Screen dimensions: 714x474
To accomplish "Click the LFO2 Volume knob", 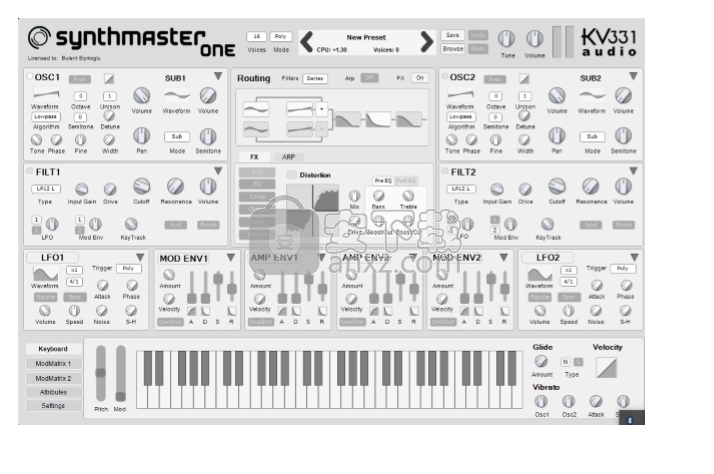I will click(x=540, y=311).
